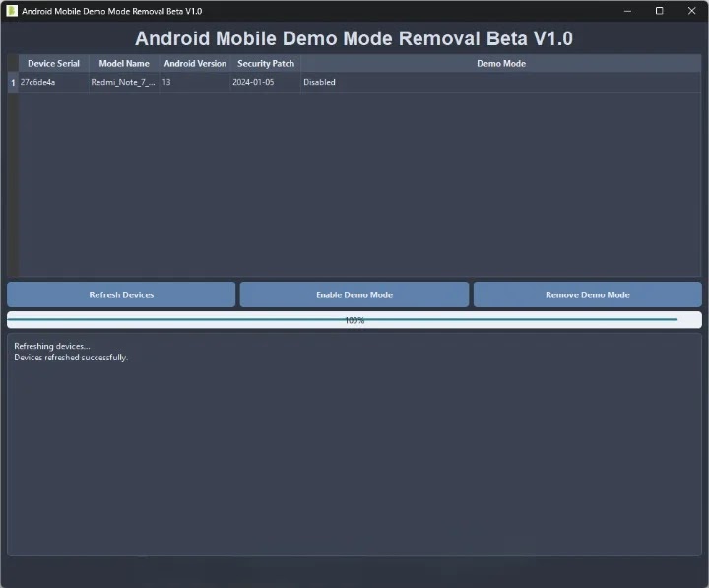Image resolution: width=709 pixels, height=588 pixels.
Task: Click Remove Demo Mode button
Action: (587, 294)
